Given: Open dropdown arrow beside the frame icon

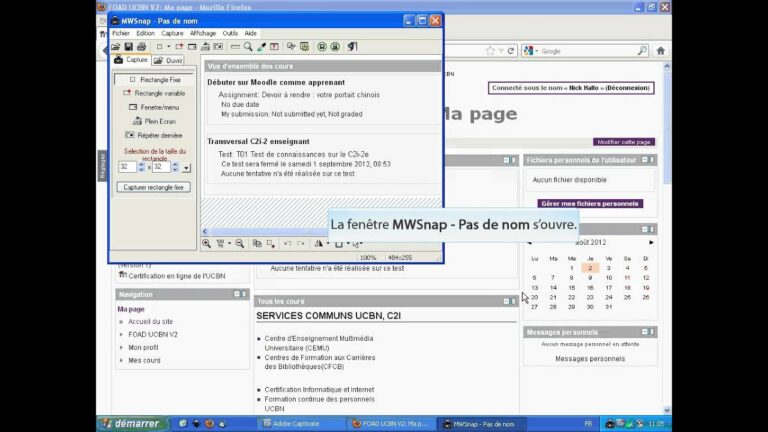Looking at the screenshot, I should click(x=348, y=243).
